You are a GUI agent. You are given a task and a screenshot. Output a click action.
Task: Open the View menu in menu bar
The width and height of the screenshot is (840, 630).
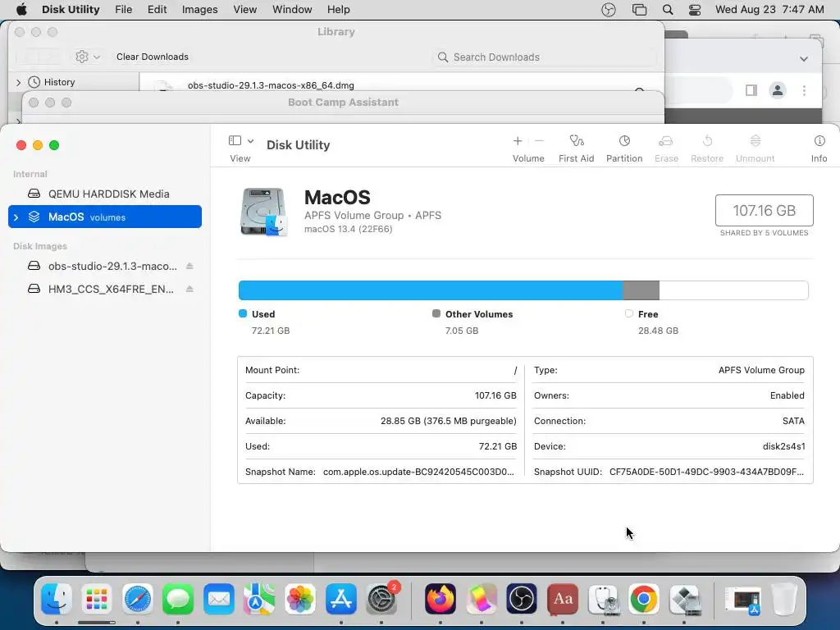(x=244, y=10)
